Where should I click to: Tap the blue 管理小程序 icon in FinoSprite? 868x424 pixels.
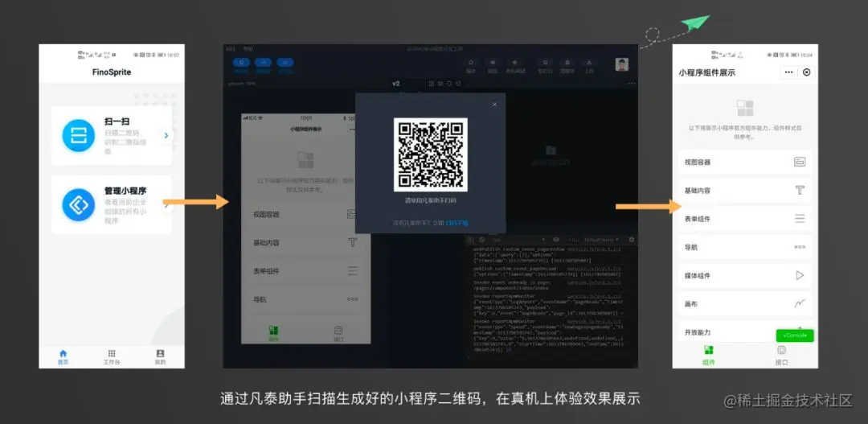click(x=79, y=204)
